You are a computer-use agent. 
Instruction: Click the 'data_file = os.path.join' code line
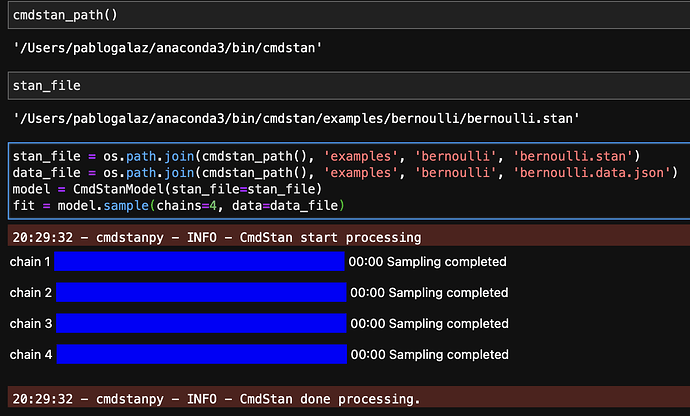tap(345, 173)
